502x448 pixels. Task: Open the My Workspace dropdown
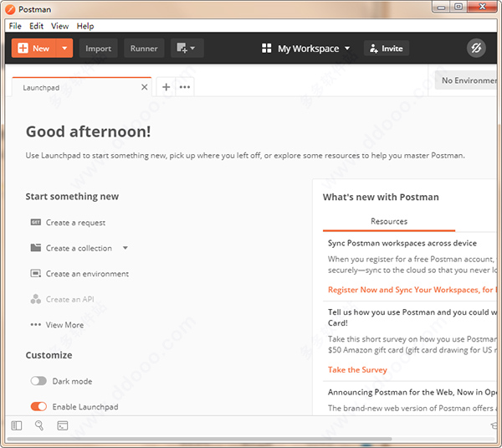click(306, 49)
